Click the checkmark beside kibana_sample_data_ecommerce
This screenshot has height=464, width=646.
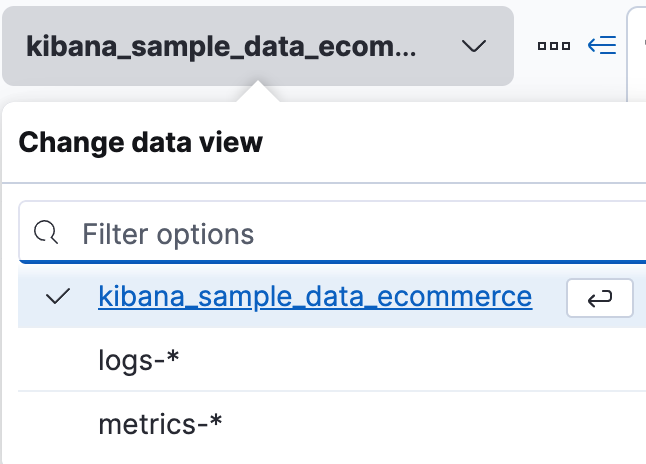(x=58, y=297)
